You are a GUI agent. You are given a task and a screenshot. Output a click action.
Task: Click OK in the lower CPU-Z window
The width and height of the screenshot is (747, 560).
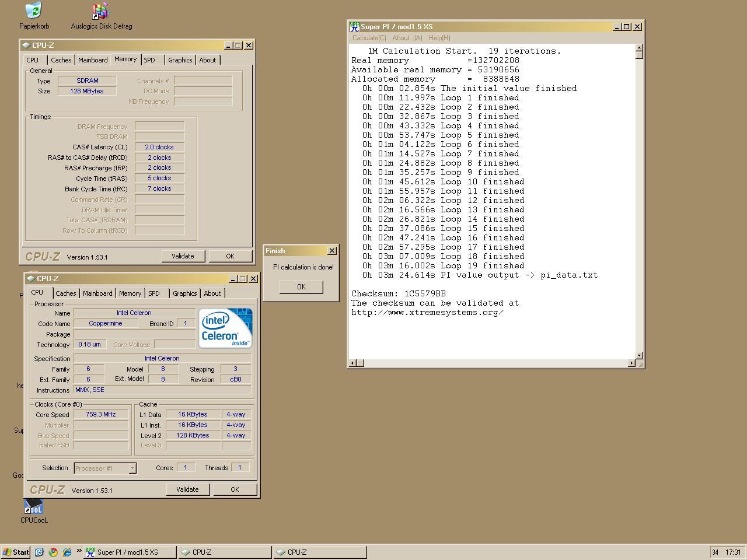[x=235, y=489]
